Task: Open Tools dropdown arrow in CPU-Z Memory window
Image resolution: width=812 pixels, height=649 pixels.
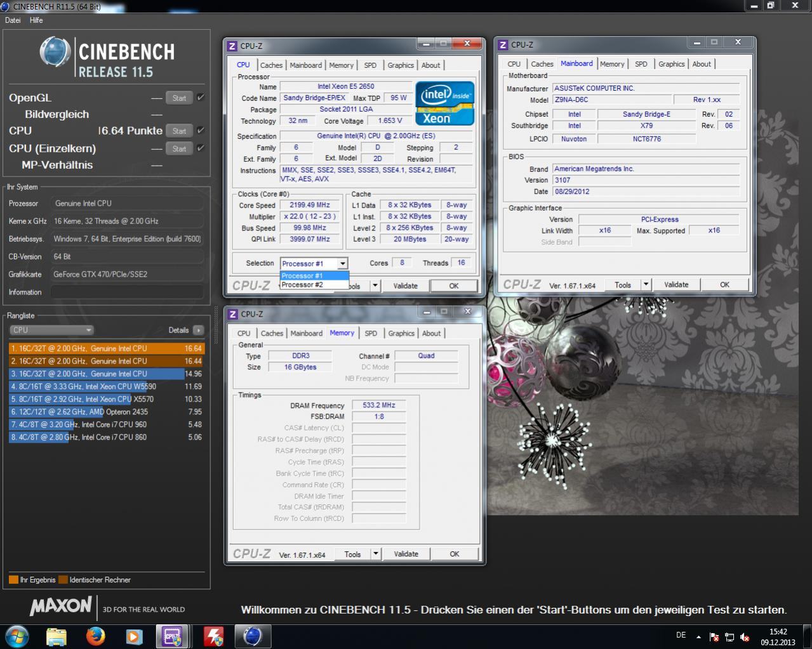Action: tap(376, 554)
